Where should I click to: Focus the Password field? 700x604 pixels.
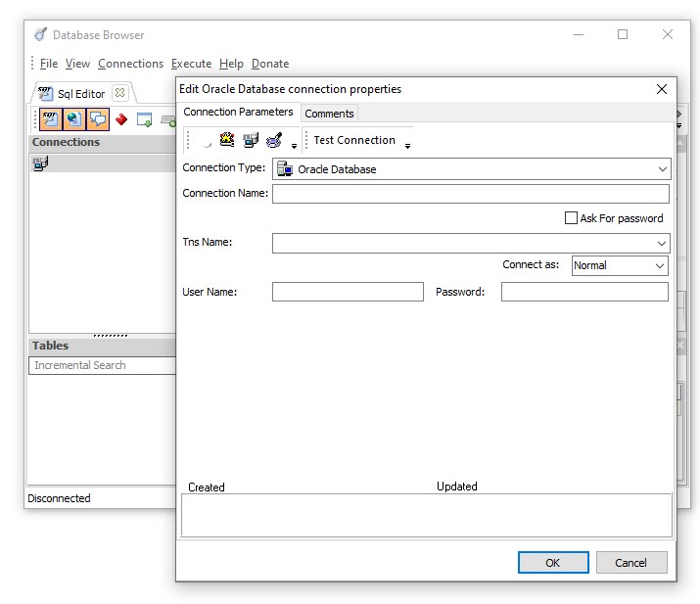pos(584,292)
